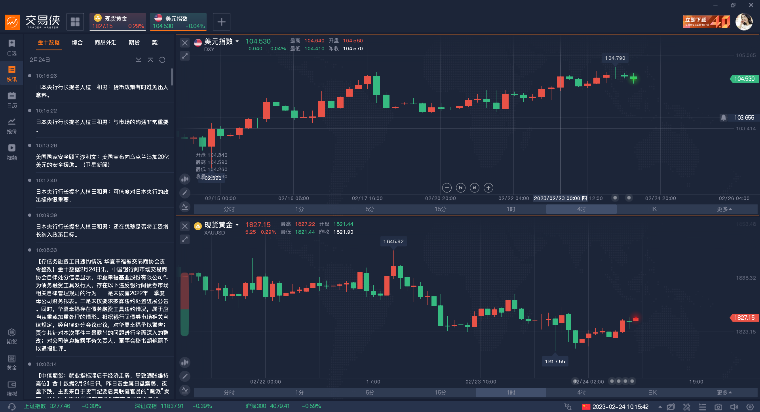Expand the spot gold symbol dropdown arrow
Screen dimensions: 760x412
pos(237,225)
